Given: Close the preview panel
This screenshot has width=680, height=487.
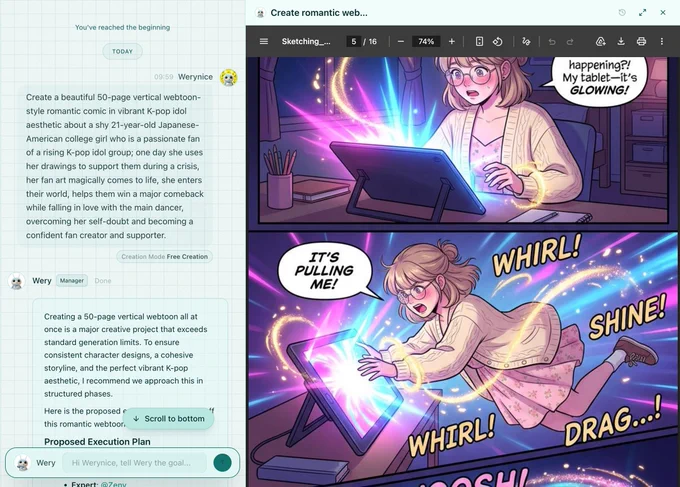Looking at the screenshot, I should (x=663, y=13).
